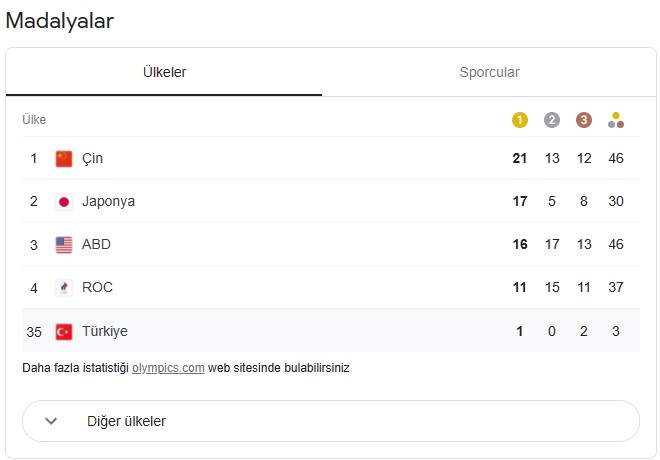Switch to the Sporcular tab
This screenshot has height=460, width=660.
click(489, 72)
